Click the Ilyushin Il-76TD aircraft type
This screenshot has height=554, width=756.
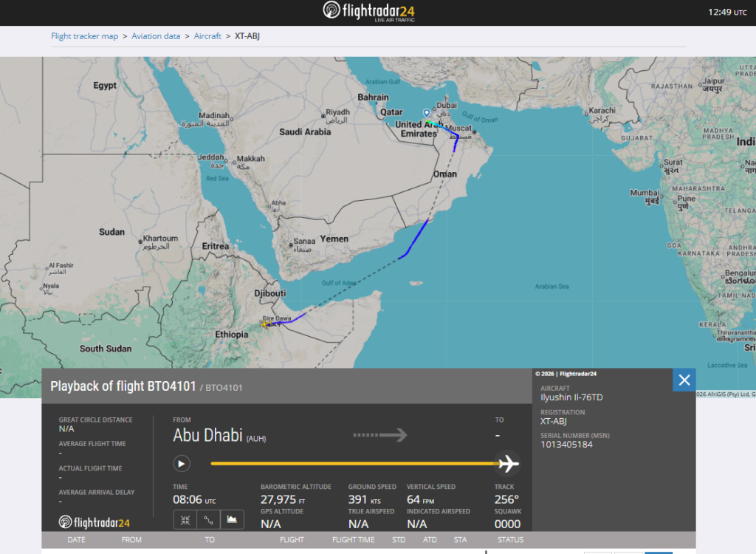571,397
